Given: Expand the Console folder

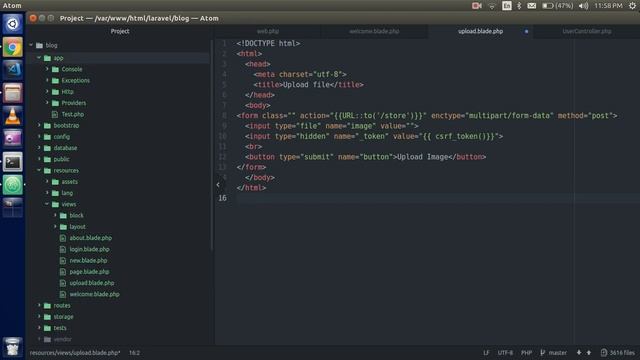Looking at the screenshot, I should (x=47, y=69).
